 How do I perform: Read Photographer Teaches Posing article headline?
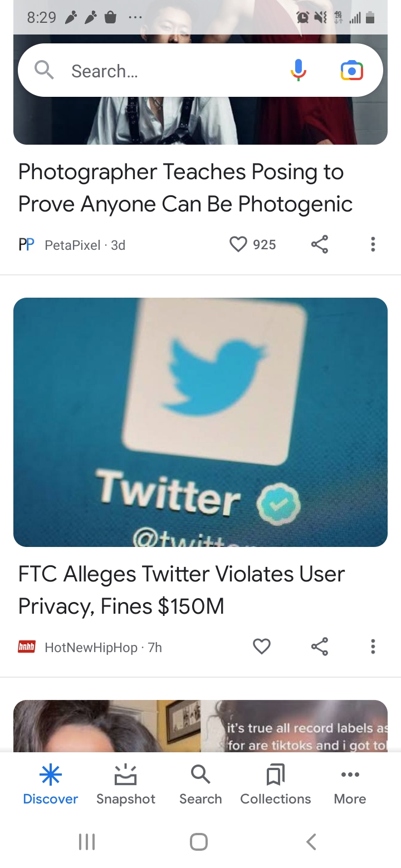coord(185,188)
